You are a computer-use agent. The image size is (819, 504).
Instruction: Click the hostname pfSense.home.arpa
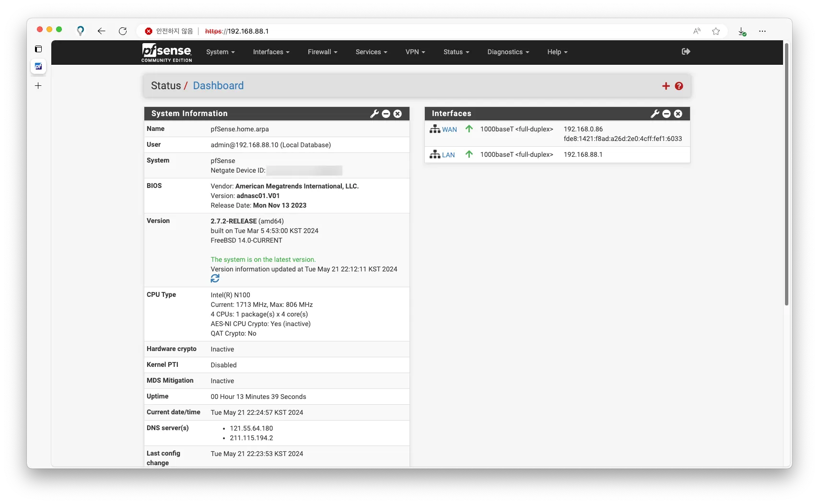tap(240, 129)
